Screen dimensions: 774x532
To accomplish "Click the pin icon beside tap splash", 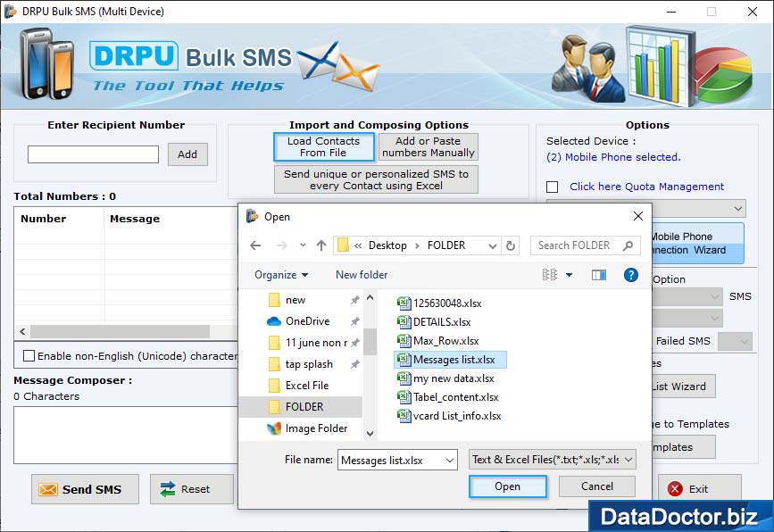I will click(354, 364).
